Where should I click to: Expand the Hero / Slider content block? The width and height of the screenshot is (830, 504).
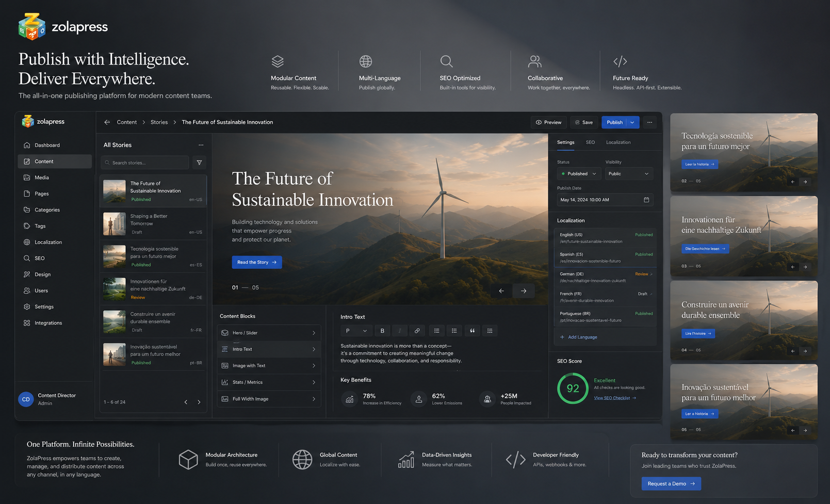269,333
